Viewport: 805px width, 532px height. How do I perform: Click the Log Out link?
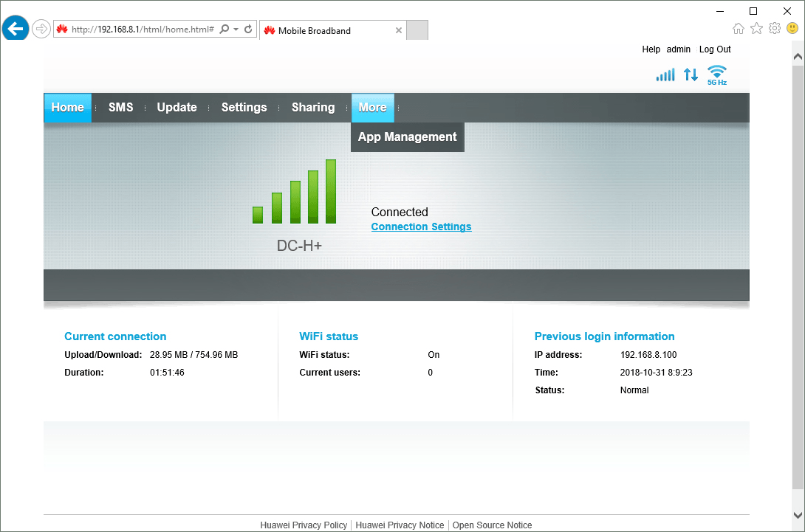714,49
